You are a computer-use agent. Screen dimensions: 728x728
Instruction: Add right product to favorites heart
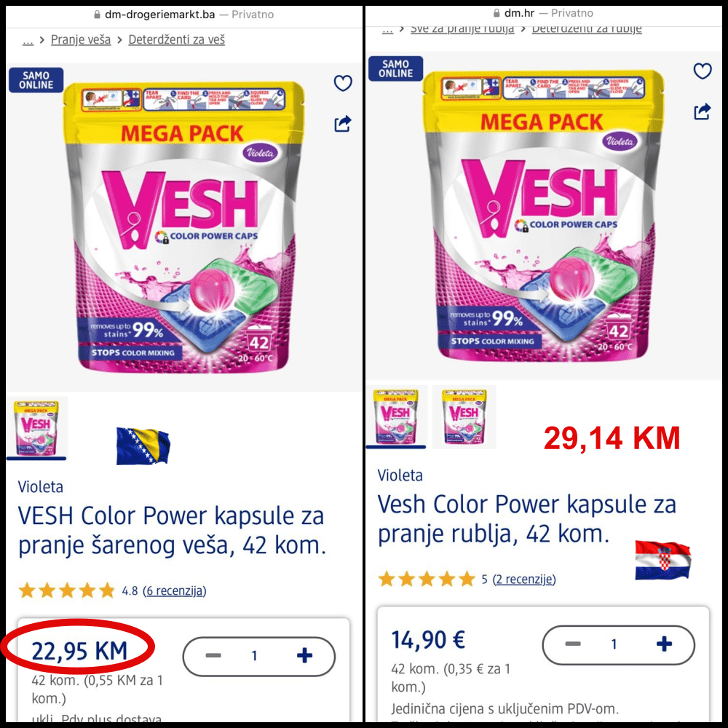point(702,71)
